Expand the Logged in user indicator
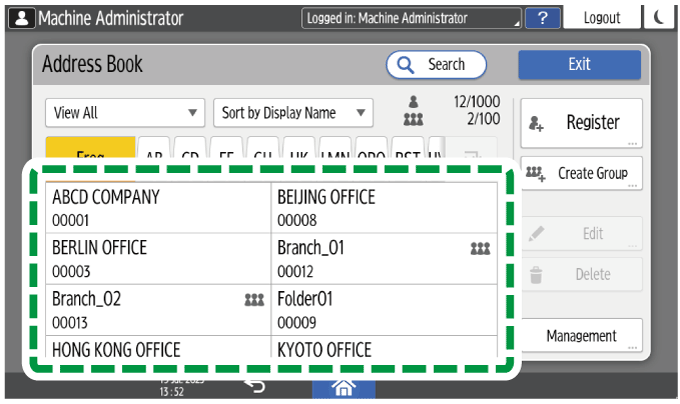 pyautogui.click(x=411, y=18)
